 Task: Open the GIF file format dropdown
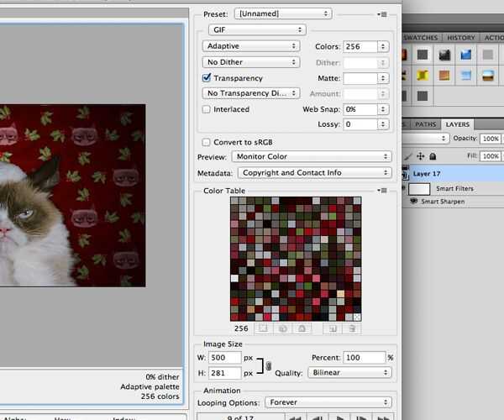tap(257, 29)
